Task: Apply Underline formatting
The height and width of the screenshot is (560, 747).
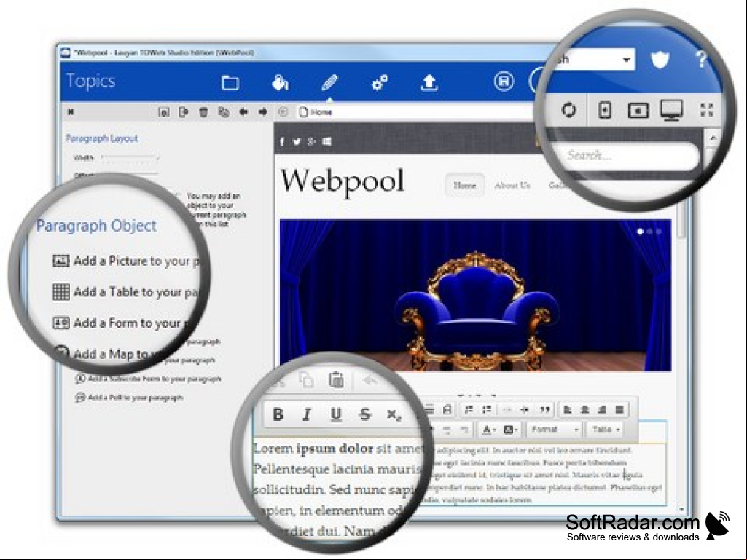Action: (x=336, y=414)
